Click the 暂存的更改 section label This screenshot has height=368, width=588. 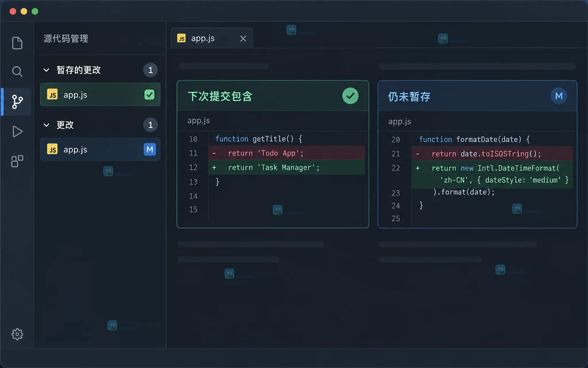point(79,70)
